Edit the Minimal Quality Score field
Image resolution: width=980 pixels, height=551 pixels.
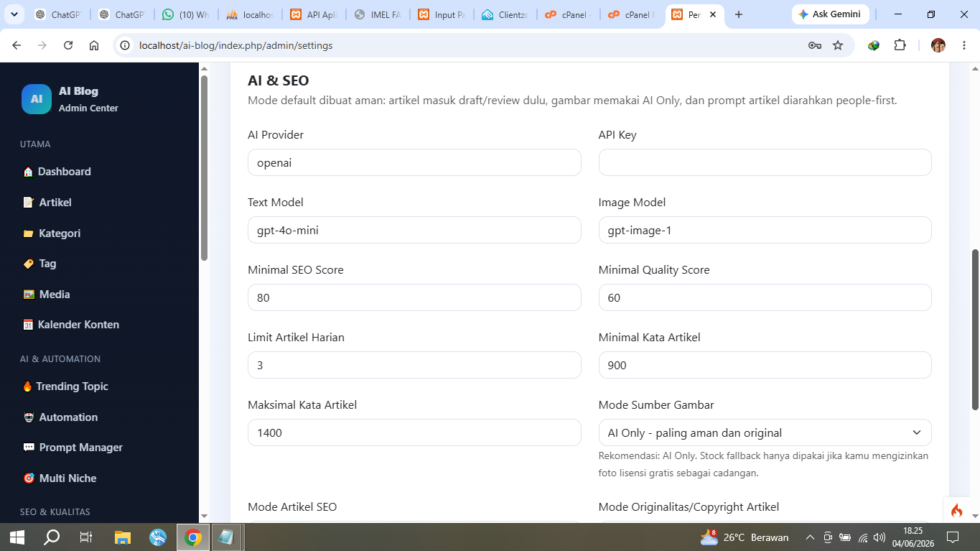(x=765, y=297)
